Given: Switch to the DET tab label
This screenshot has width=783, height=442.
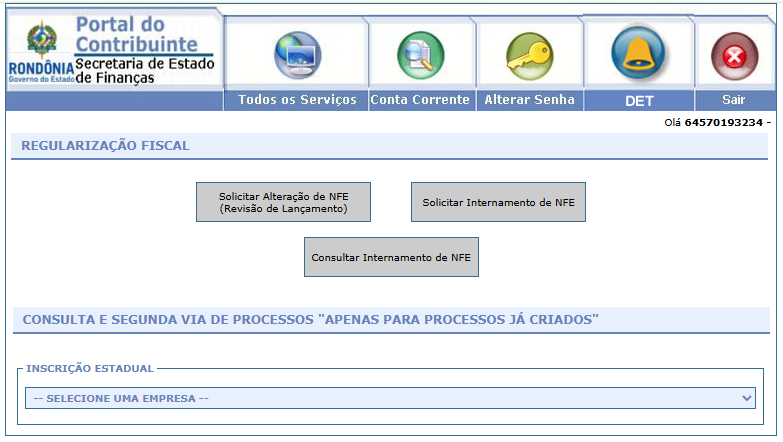Looking at the screenshot, I should click(x=638, y=101).
